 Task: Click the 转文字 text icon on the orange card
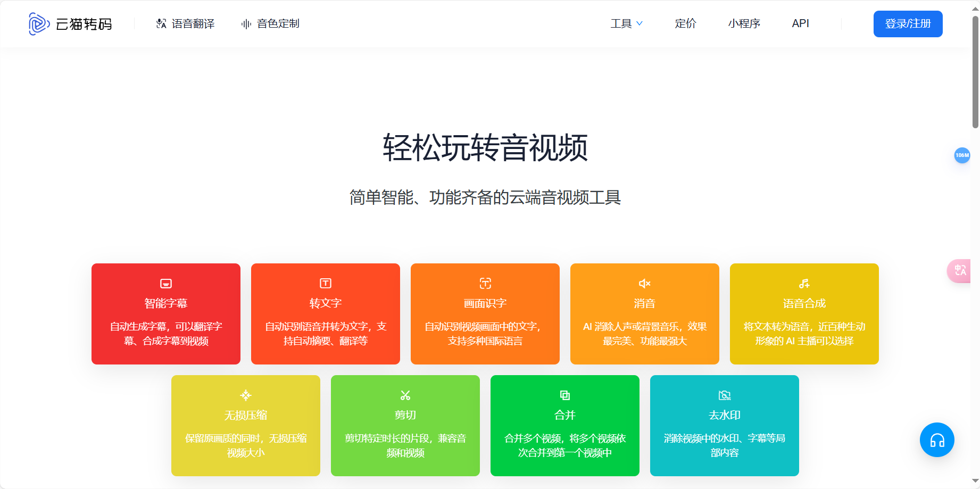(x=325, y=284)
